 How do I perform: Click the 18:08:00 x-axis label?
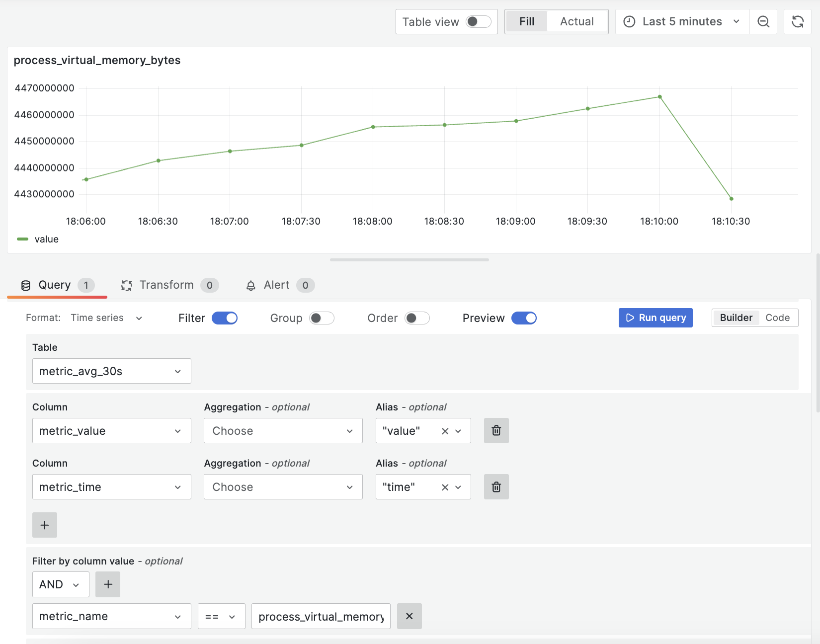click(372, 221)
